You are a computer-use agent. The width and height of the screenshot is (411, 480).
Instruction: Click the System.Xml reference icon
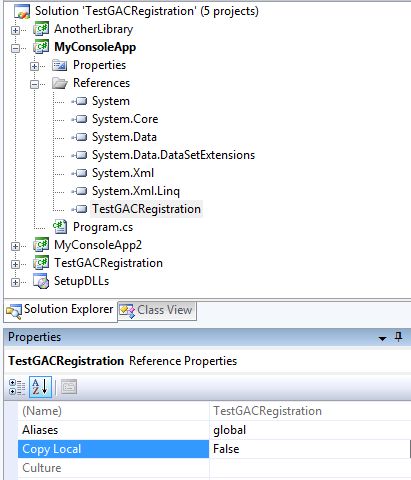[79, 173]
